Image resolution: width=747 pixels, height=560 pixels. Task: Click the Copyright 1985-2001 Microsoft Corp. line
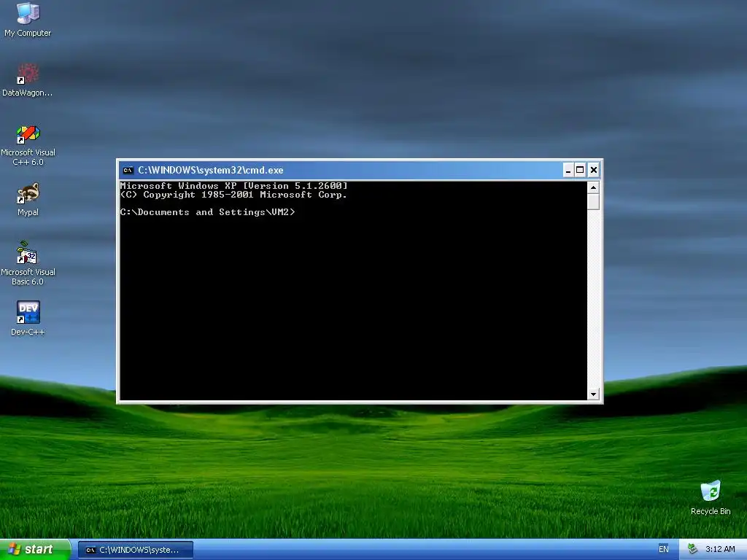(x=233, y=194)
